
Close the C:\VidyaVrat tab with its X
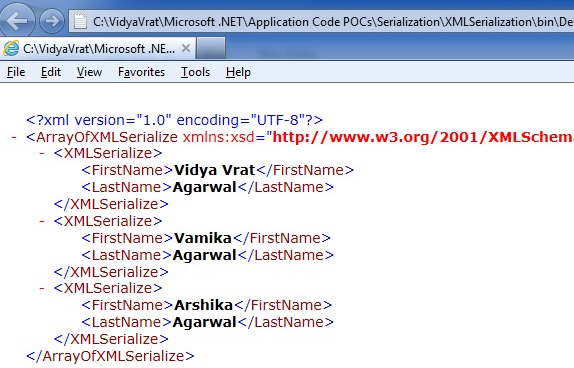pyautogui.click(x=186, y=48)
